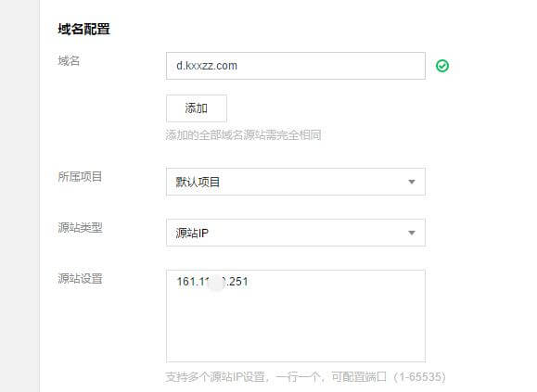Click the IP address text ending in .251
The height and width of the screenshot is (392, 537).
click(212, 282)
